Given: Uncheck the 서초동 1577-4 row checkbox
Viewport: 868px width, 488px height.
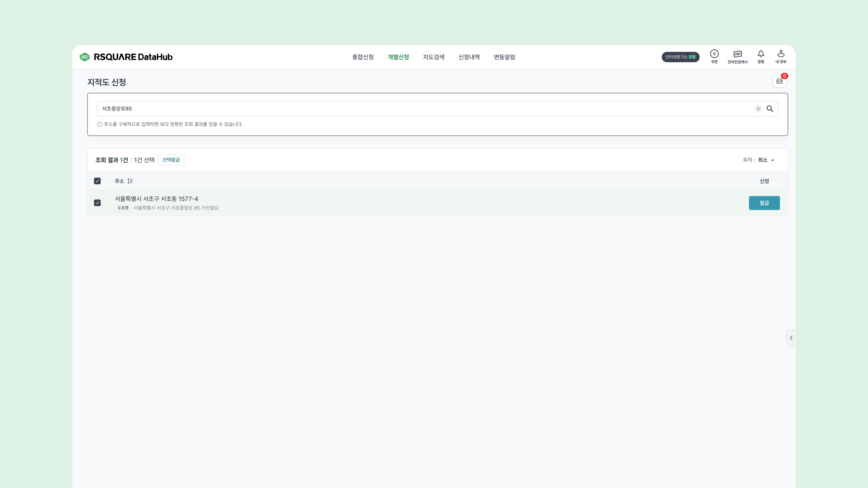Looking at the screenshot, I should [x=97, y=203].
